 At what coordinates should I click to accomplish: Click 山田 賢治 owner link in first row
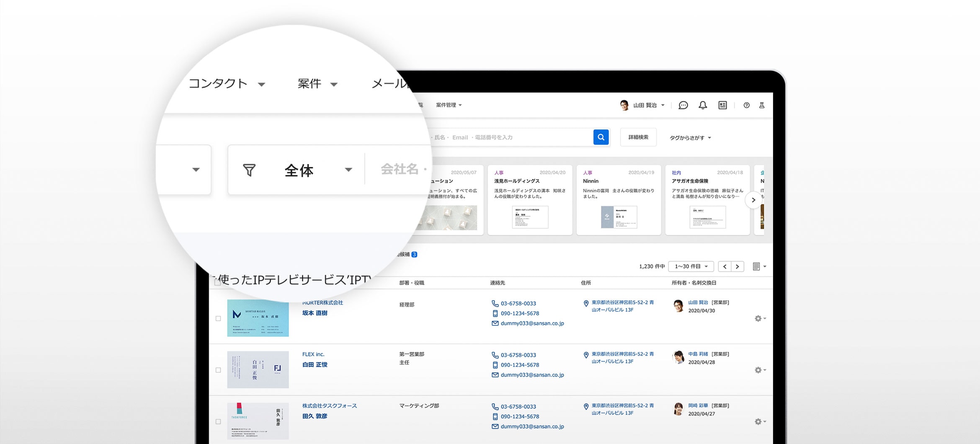pyautogui.click(x=698, y=302)
